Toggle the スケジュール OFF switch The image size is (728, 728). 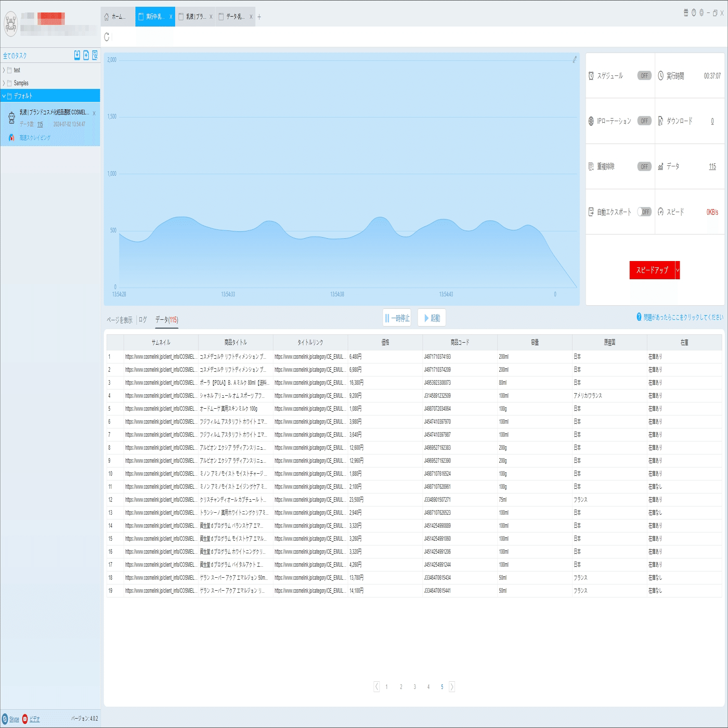coord(644,75)
